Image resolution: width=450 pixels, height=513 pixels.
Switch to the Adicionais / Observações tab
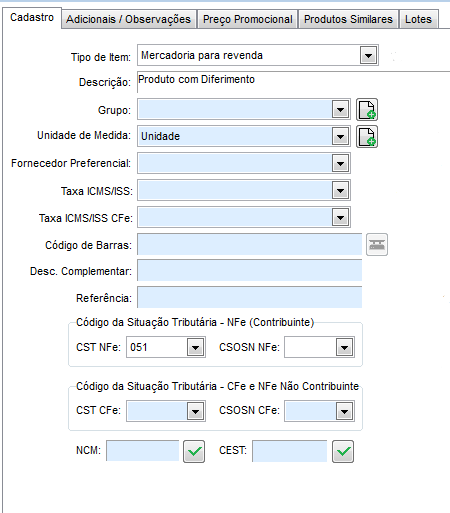point(128,19)
